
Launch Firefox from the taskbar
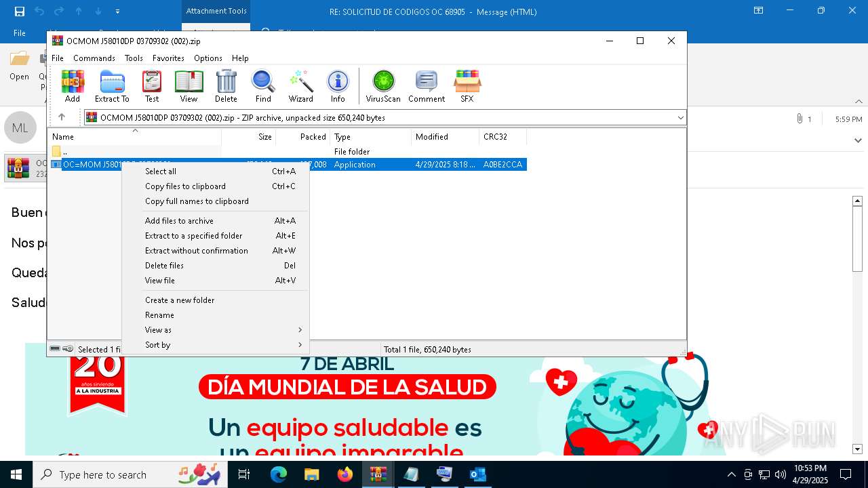pyautogui.click(x=345, y=474)
